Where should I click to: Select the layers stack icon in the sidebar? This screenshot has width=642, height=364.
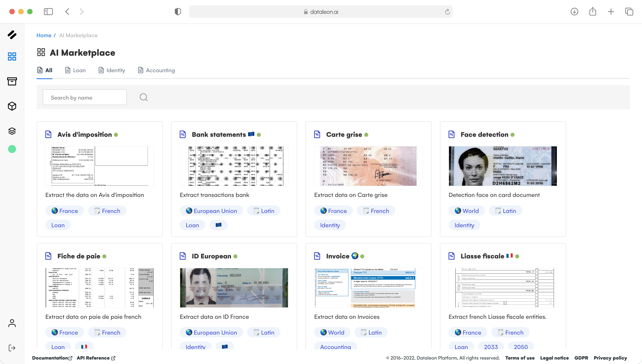pyautogui.click(x=12, y=131)
